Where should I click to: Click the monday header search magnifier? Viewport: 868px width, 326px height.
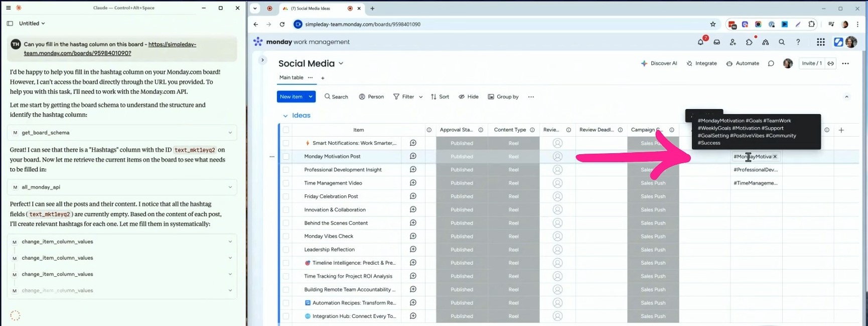point(782,42)
